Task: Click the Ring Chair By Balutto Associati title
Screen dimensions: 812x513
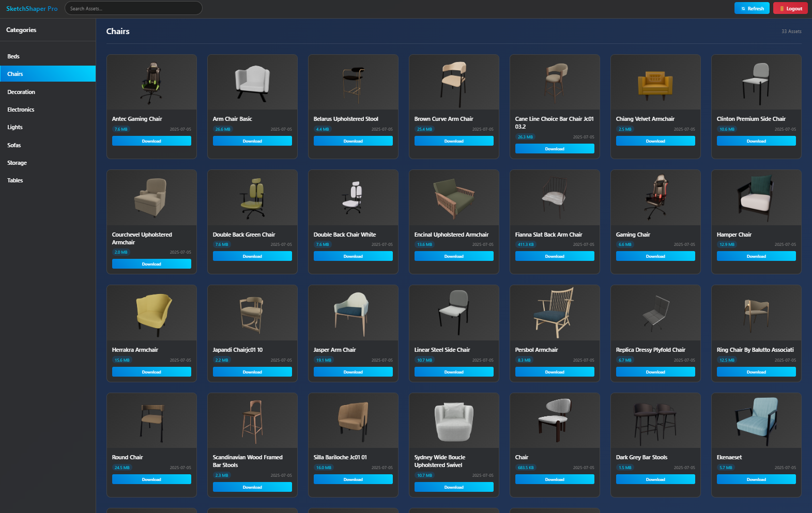Action: [755, 350]
